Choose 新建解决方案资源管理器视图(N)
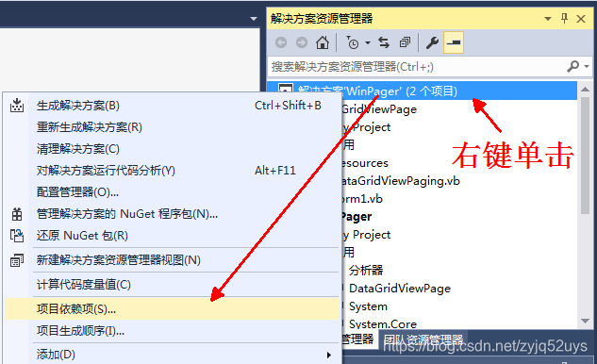The height and width of the screenshot is (364, 597). [172, 260]
